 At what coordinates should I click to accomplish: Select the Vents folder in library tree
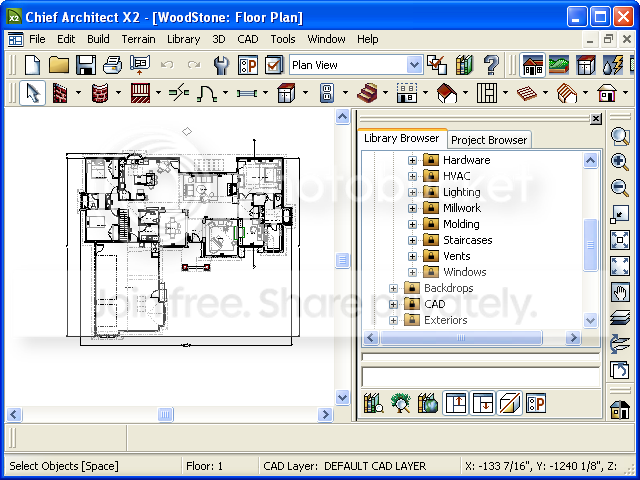click(x=457, y=256)
